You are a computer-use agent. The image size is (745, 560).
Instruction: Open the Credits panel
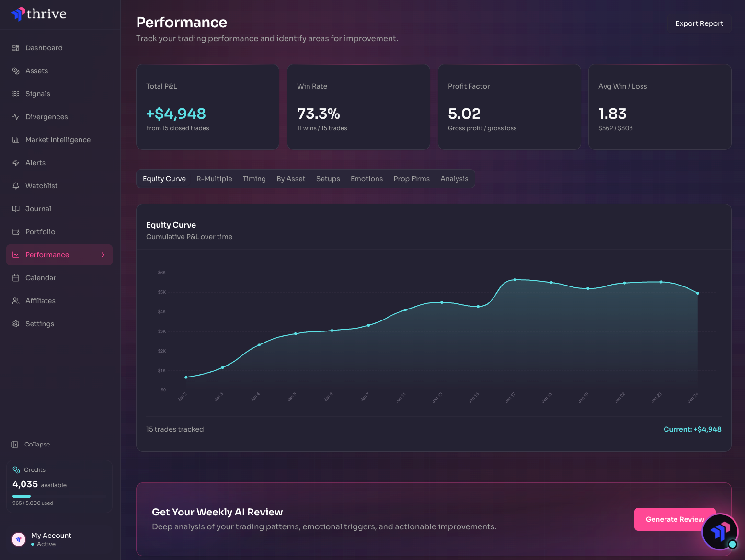click(59, 485)
